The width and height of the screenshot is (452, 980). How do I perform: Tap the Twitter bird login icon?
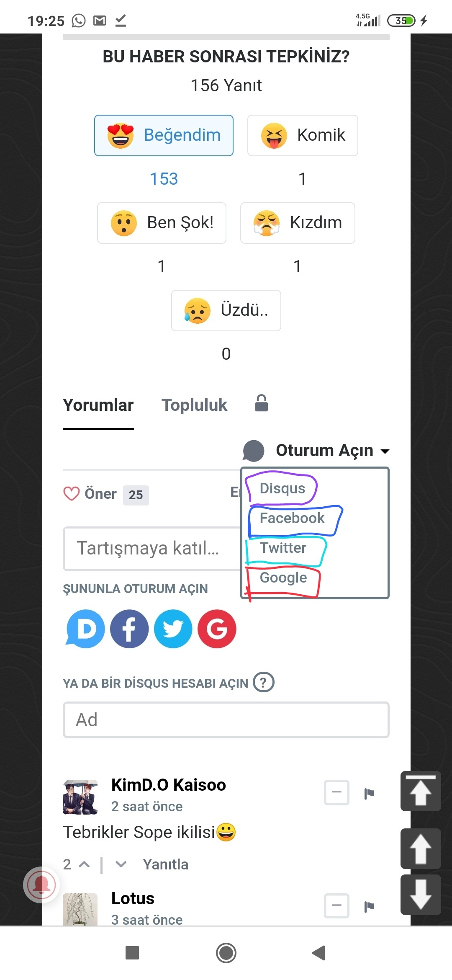pos(173,629)
